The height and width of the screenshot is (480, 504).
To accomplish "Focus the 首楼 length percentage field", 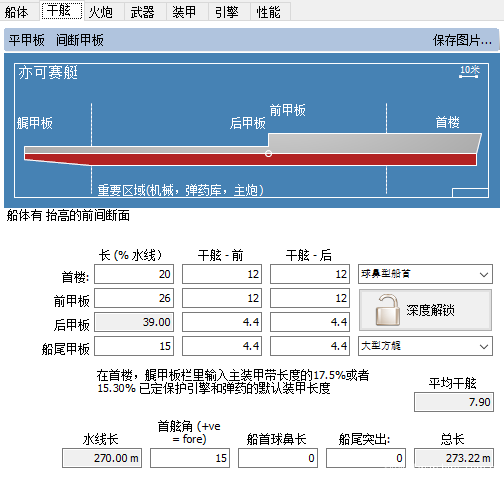I will pyautogui.click(x=134, y=274).
